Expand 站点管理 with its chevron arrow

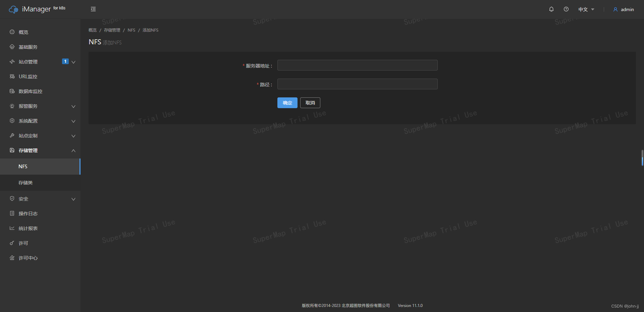[73, 62]
